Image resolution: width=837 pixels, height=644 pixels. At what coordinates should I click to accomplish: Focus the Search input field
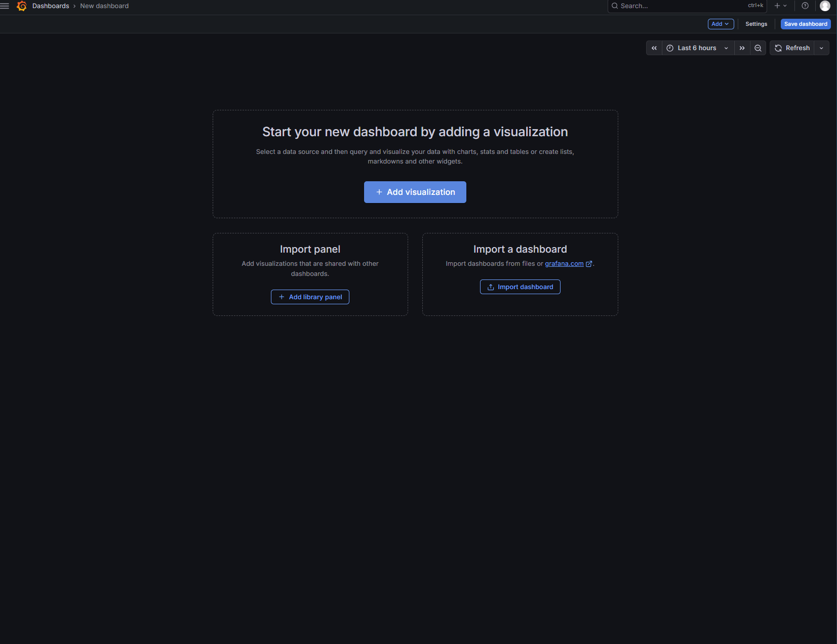(687, 6)
